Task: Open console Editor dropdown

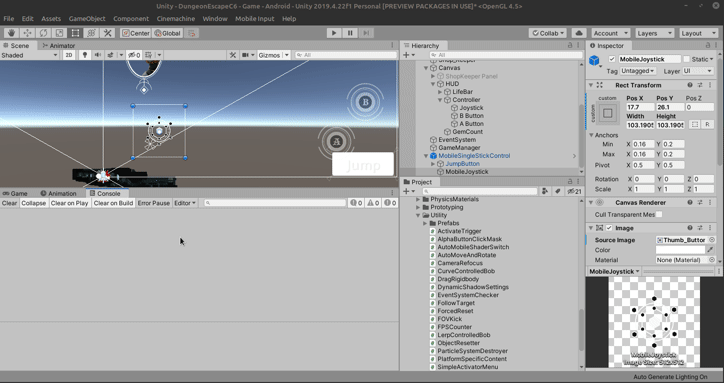Action: coord(185,203)
